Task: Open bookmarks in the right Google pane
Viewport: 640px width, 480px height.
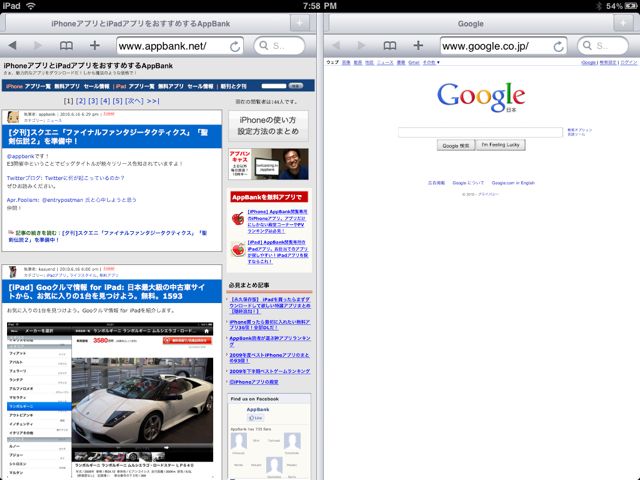Action: pyautogui.click(x=390, y=46)
